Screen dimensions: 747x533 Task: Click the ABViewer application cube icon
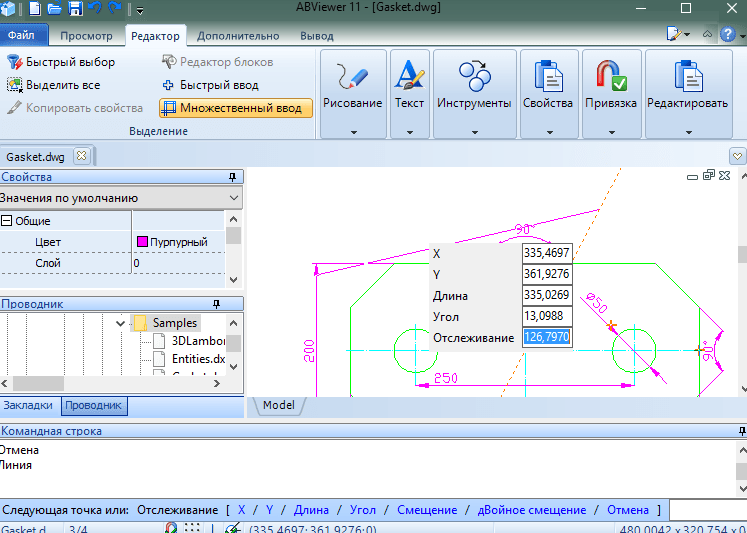pyautogui.click(x=8, y=8)
